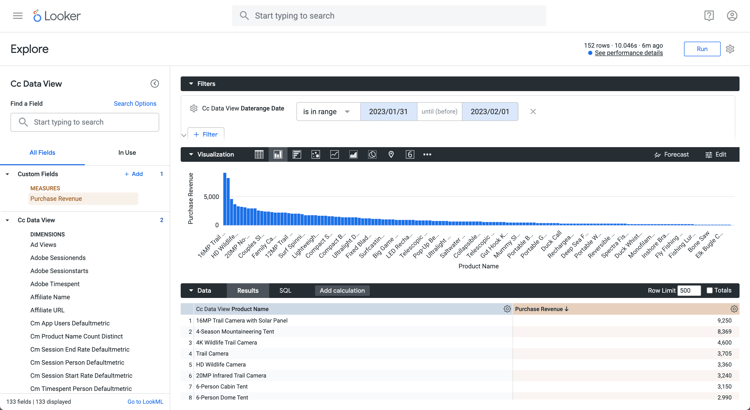Click the tallest bar in chart
Image resolution: width=750 pixels, height=410 pixels.
click(225, 199)
